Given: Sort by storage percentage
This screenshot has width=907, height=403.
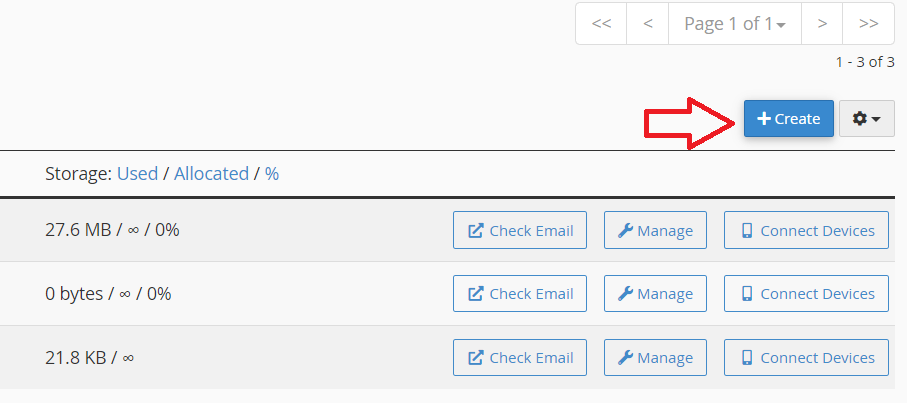Looking at the screenshot, I should coord(272,173).
